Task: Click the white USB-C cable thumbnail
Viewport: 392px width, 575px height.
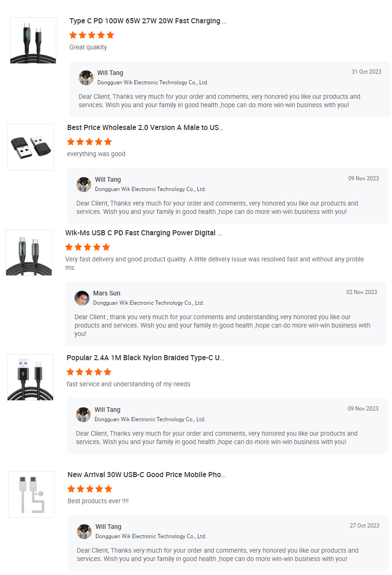Action: 31,494
